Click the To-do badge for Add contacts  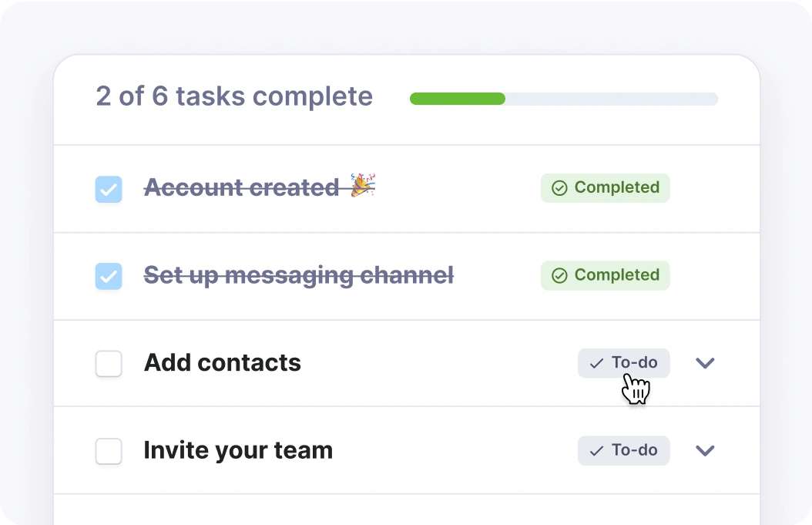pyautogui.click(x=623, y=363)
